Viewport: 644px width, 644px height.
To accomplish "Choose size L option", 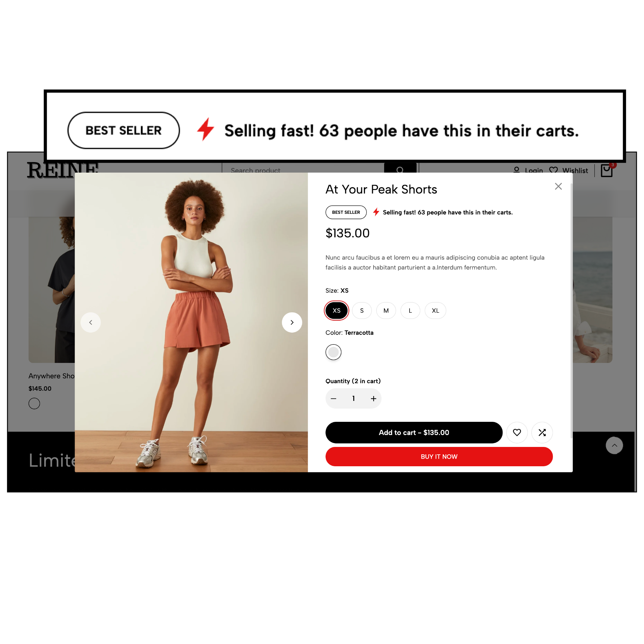I will tap(410, 310).
